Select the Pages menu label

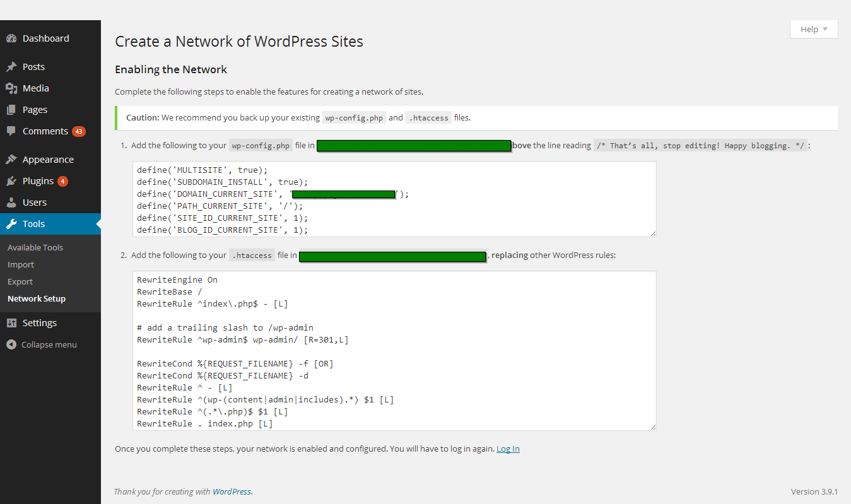click(x=35, y=110)
